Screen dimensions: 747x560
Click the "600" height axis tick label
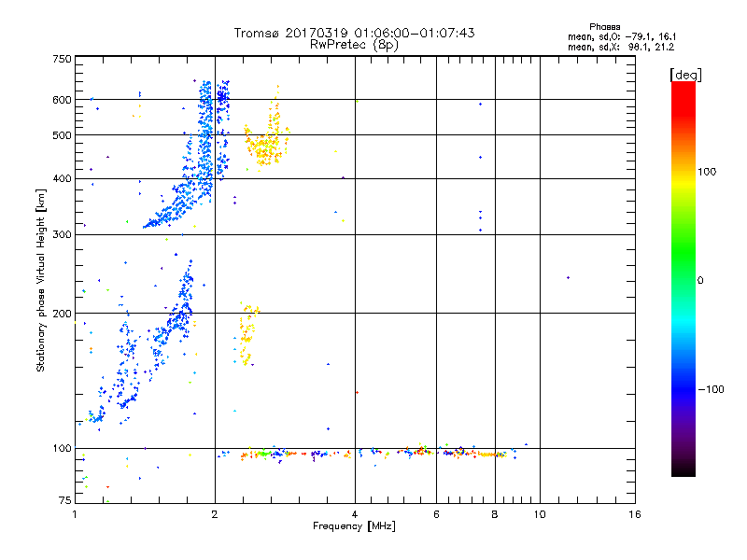(x=62, y=100)
